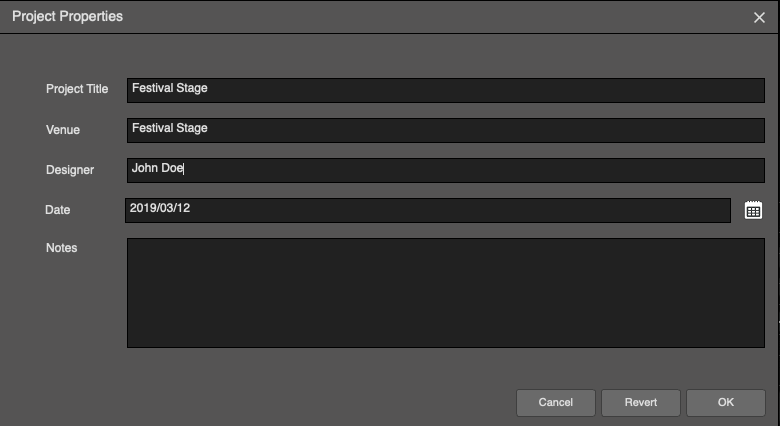This screenshot has height=426, width=780.
Task: Click the Project Properties title bar text
Action: pyautogui.click(x=68, y=16)
